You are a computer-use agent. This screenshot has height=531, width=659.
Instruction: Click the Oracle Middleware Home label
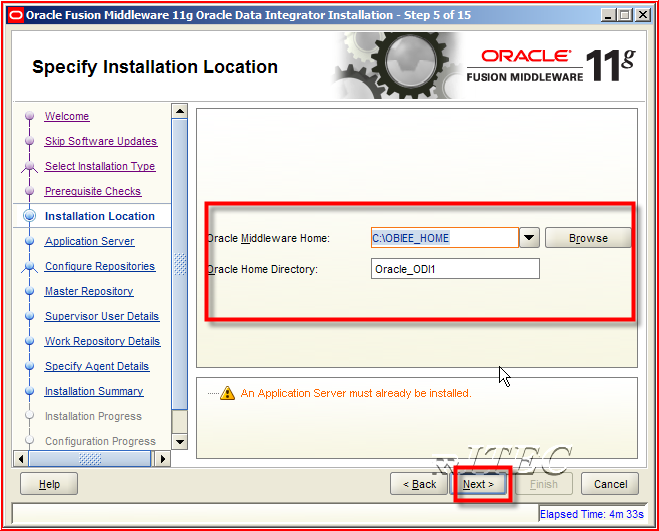click(x=269, y=238)
